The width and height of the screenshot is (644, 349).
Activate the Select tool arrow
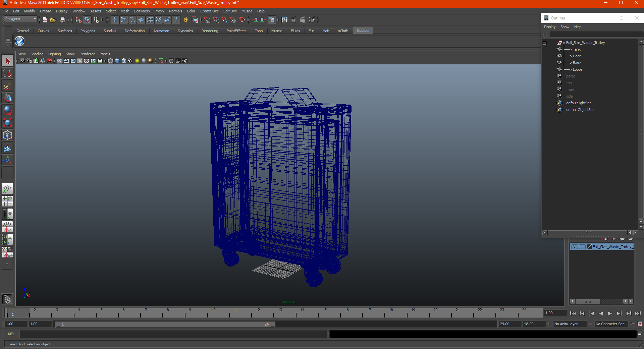pos(7,61)
